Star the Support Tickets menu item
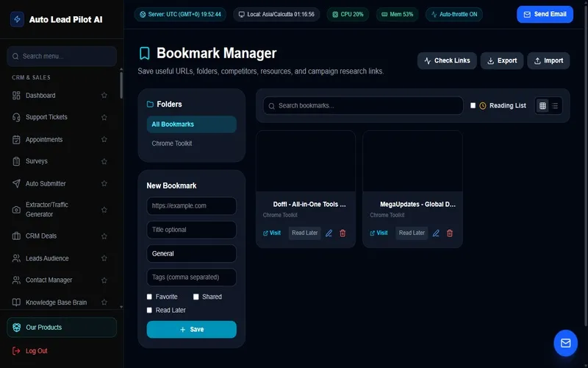This screenshot has height=368, width=588. 104,117
